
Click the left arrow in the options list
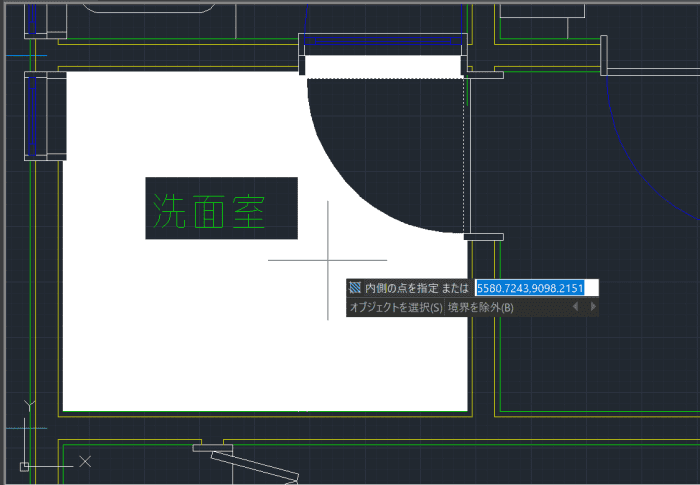(x=575, y=306)
